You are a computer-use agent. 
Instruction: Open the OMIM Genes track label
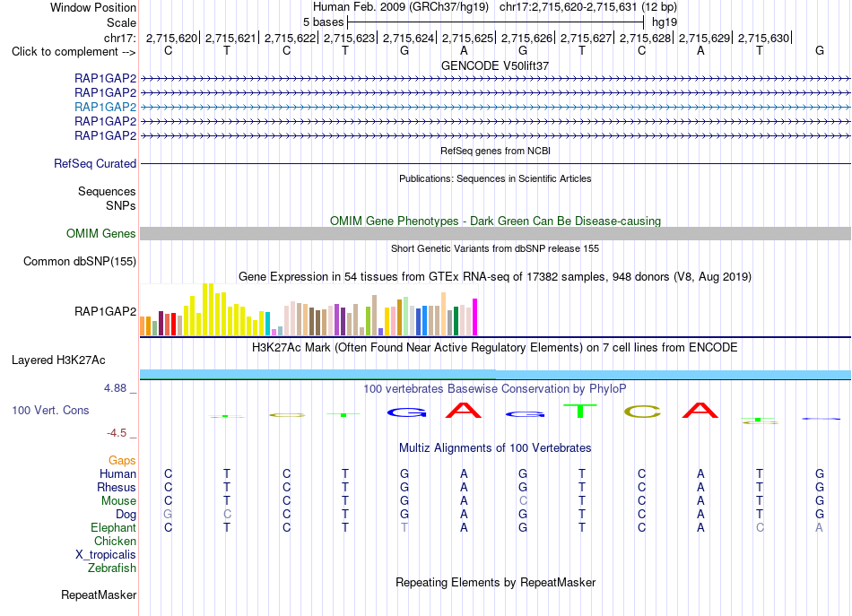coord(100,234)
